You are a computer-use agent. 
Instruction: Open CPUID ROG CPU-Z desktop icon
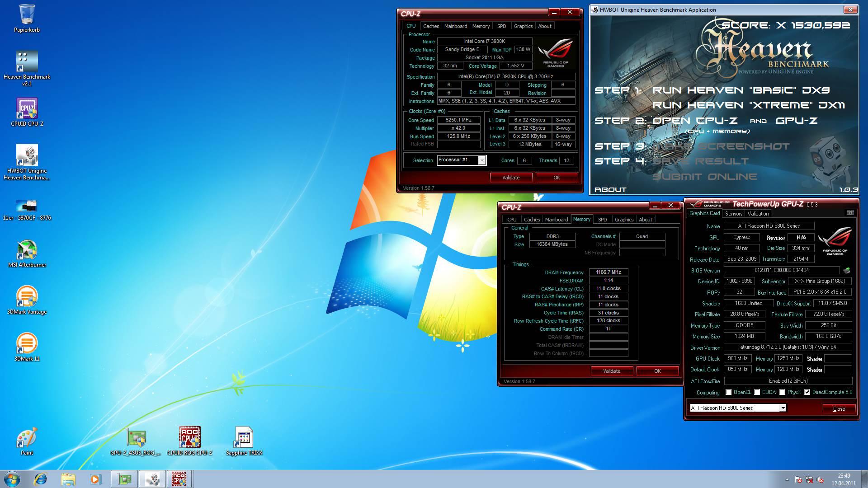(189, 441)
